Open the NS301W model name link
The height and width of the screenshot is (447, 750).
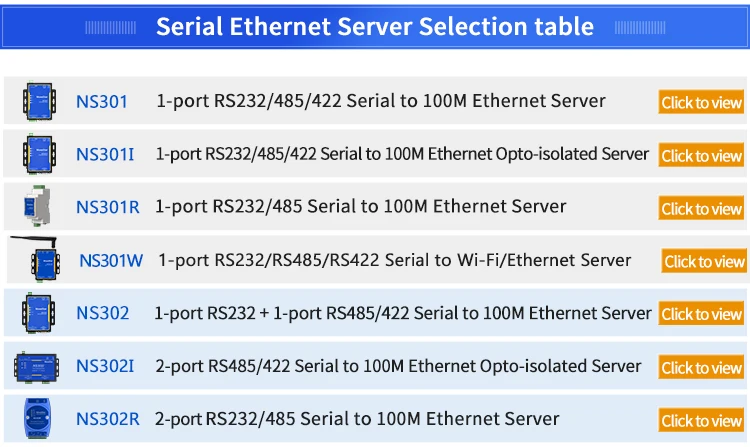[111, 260]
